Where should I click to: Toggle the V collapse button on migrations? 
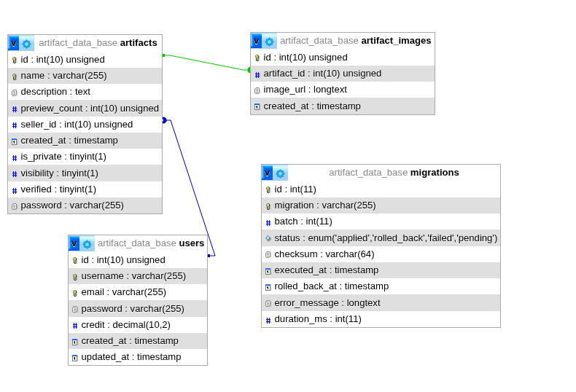click(268, 173)
